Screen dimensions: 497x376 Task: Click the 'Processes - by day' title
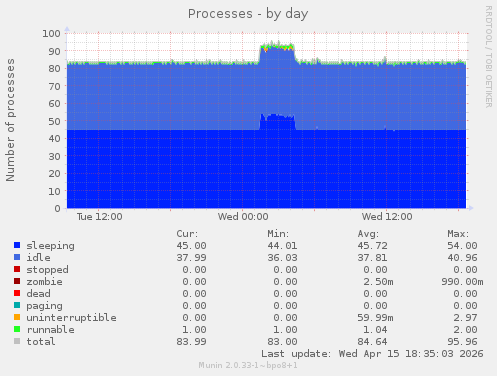(x=248, y=14)
